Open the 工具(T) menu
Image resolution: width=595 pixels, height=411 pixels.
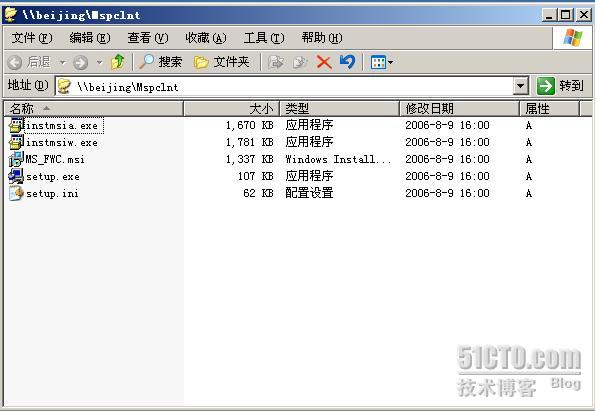pos(264,38)
